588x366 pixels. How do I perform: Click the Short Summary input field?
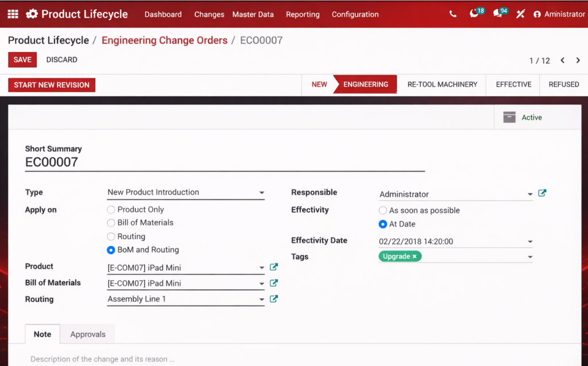point(224,162)
